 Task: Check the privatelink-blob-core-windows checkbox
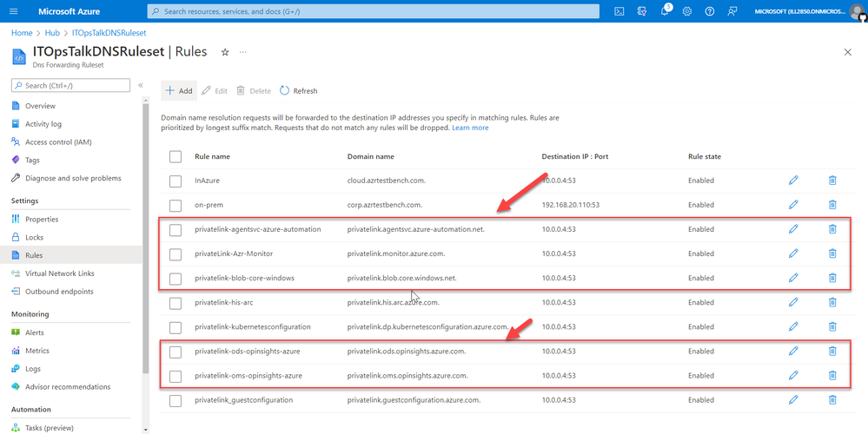176,279
